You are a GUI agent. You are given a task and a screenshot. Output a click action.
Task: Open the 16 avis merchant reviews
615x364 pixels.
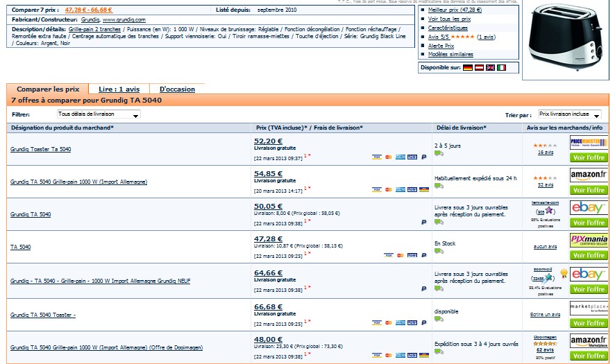[546, 153]
